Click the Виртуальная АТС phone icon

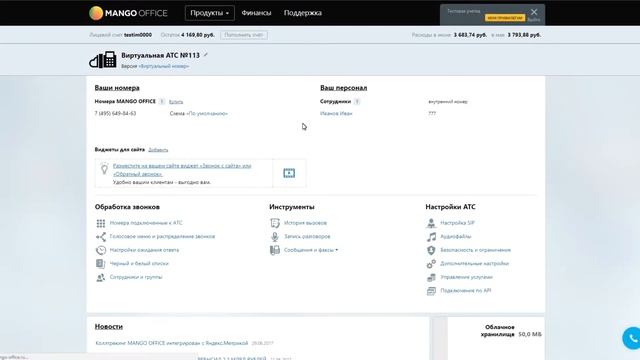pos(103,60)
